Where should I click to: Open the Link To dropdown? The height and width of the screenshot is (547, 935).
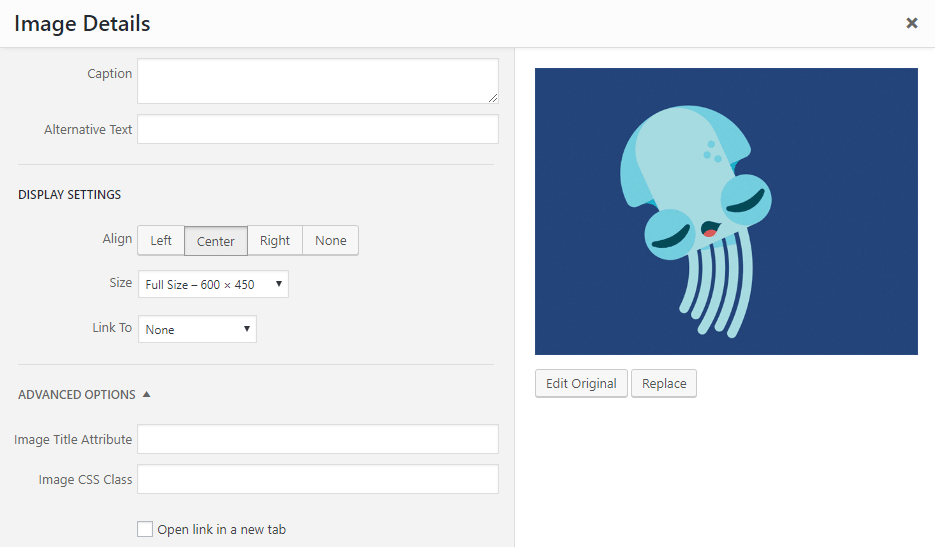[x=197, y=329]
